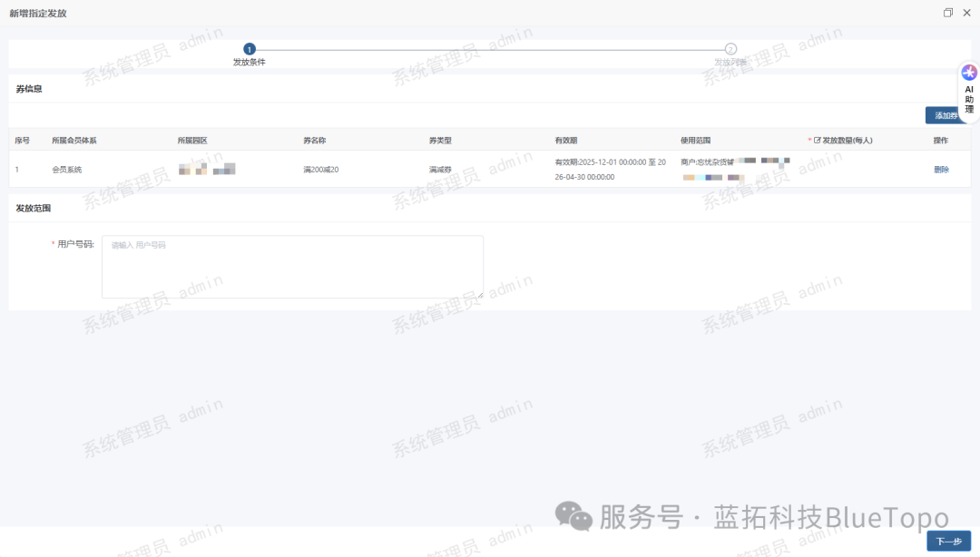Select step 2 circle 发放列表
This screenshot has height=557, width=980.
tap(730, 49)
